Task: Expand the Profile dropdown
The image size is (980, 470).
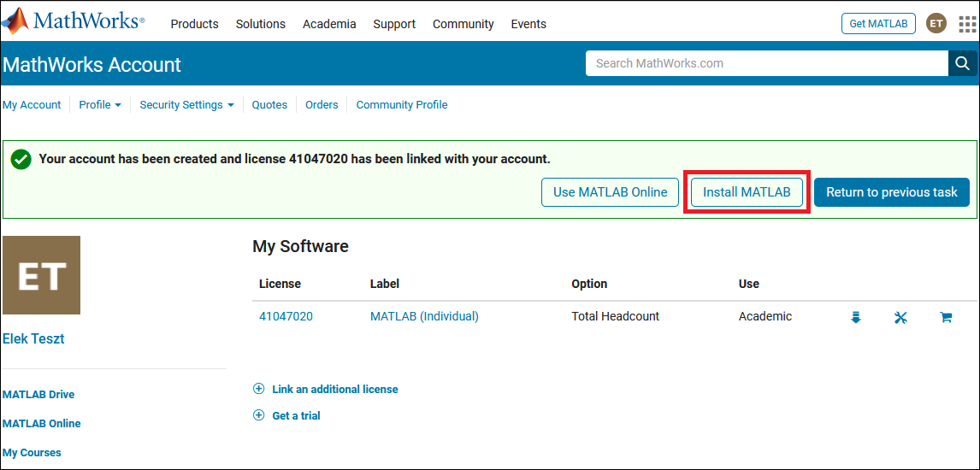Action: pyautogui.click(x=99, y=105)
